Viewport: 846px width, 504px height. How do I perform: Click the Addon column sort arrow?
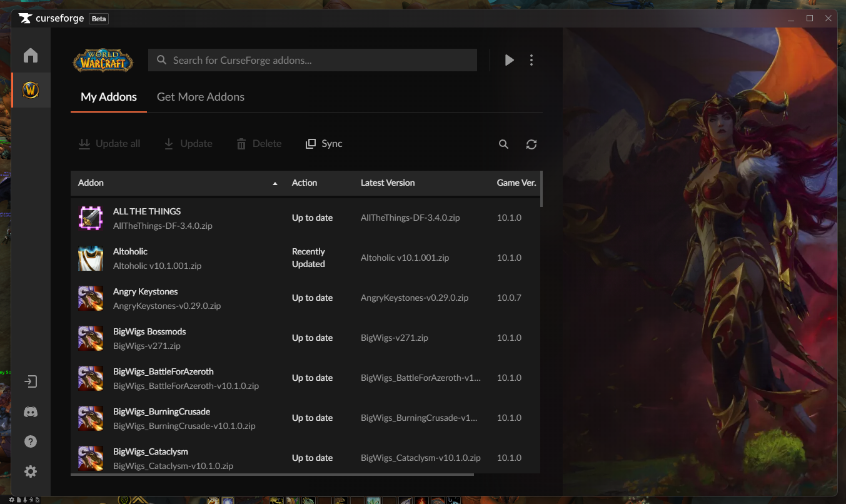(275, 183)
